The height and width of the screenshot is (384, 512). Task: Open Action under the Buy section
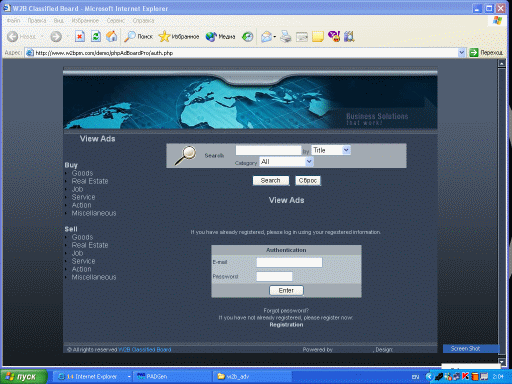tap(81, 205)
